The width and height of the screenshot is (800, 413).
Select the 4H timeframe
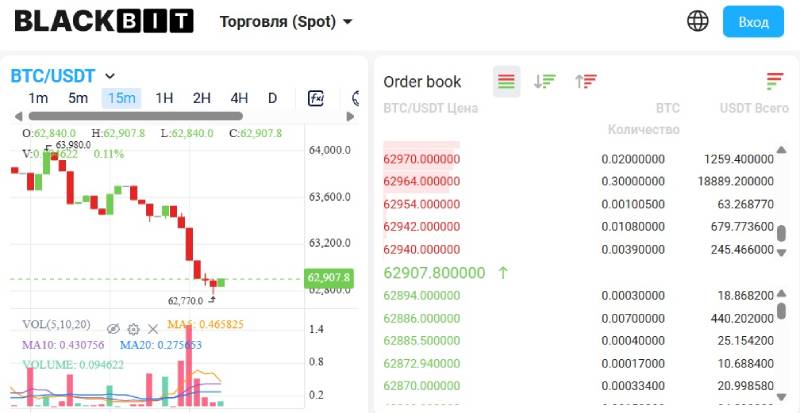(x=239, y=98)
